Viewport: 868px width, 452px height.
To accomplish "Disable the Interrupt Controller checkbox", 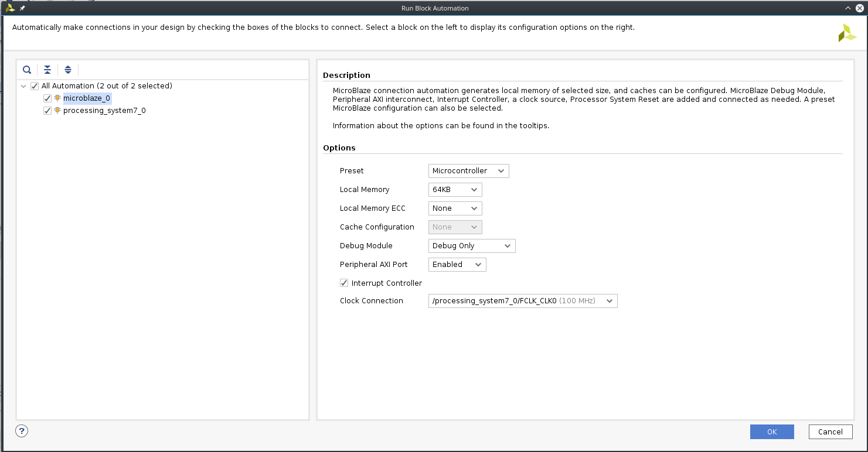I will click(x=344, y=283).
